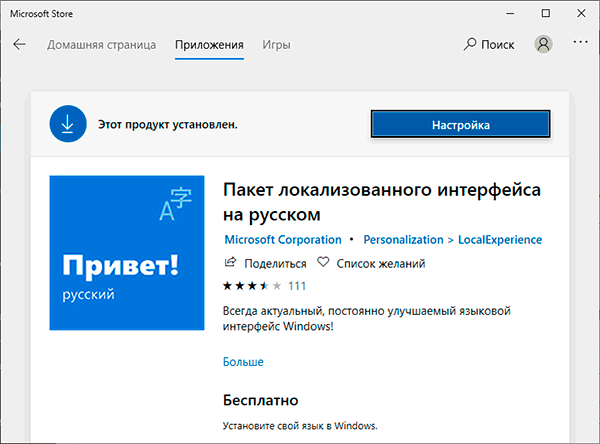Click the Список желаний label
Viewport: 600px width, 444px height.
point(381,264)
